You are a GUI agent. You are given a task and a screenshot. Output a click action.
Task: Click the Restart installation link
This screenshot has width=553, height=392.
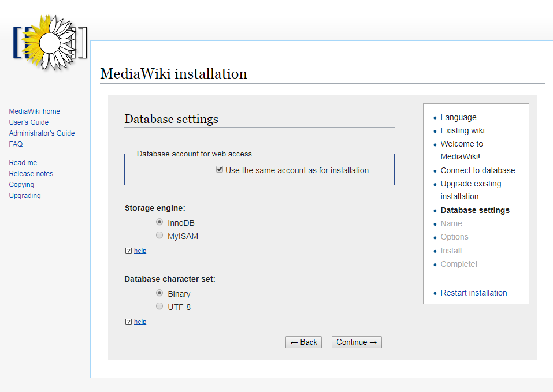(x=474, y=293)
